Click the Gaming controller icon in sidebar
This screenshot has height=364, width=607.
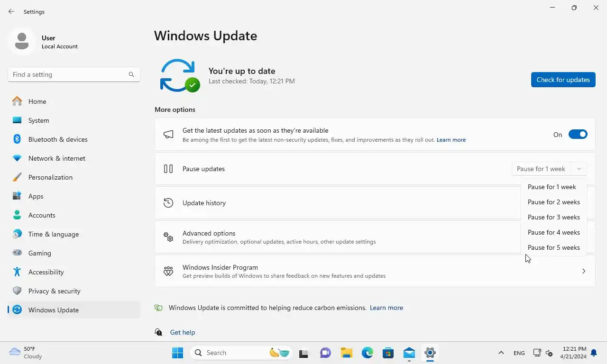[x=17, y=253]
